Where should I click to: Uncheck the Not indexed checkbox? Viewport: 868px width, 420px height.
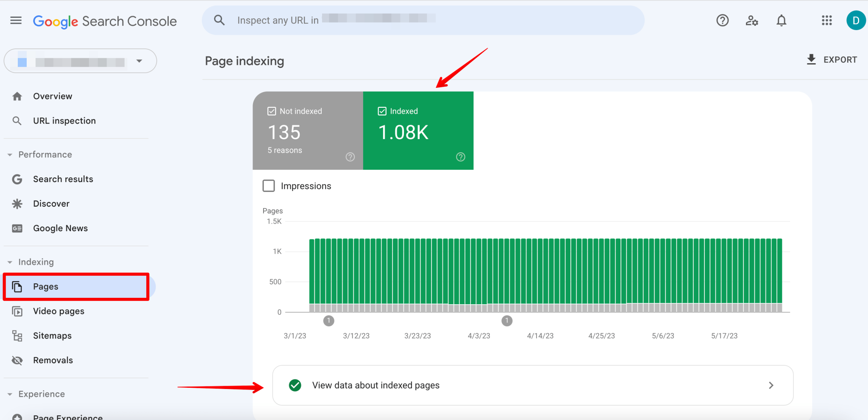pos(272,111)
